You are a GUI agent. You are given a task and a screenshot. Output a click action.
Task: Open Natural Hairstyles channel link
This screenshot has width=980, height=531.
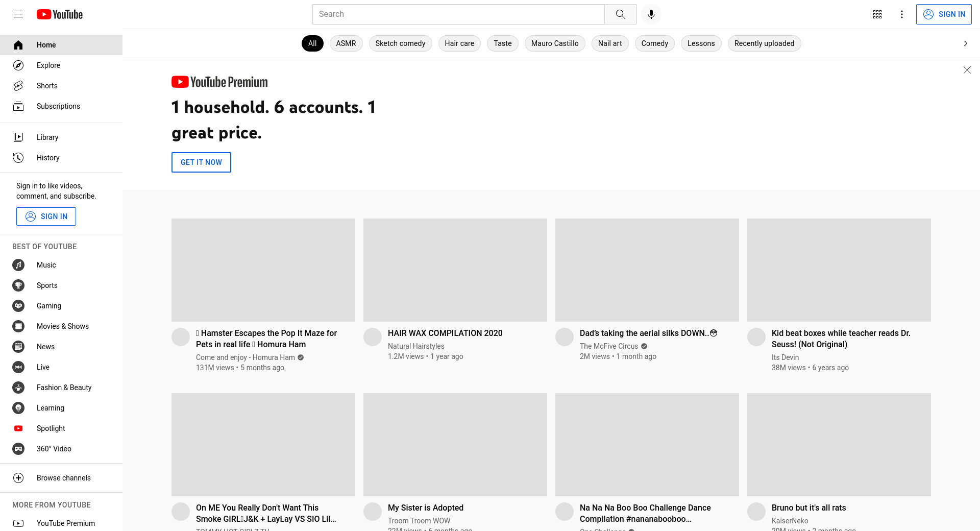click(416, 346)
